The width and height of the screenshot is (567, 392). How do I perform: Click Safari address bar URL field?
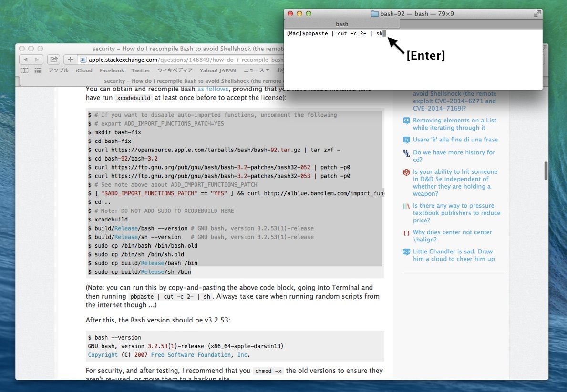[181, 60]
